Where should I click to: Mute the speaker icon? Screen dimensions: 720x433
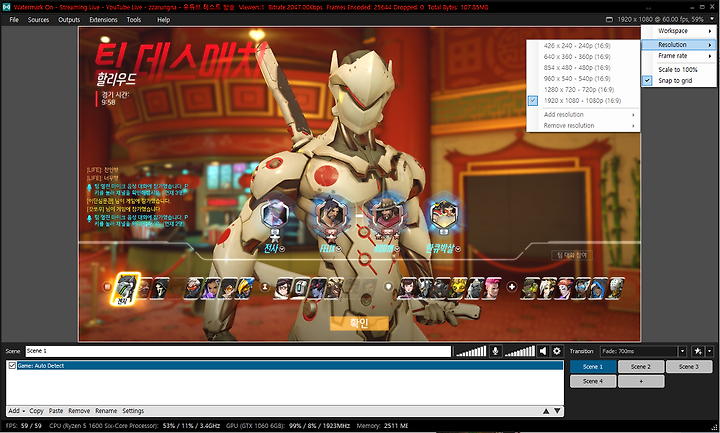pos(543,351)
